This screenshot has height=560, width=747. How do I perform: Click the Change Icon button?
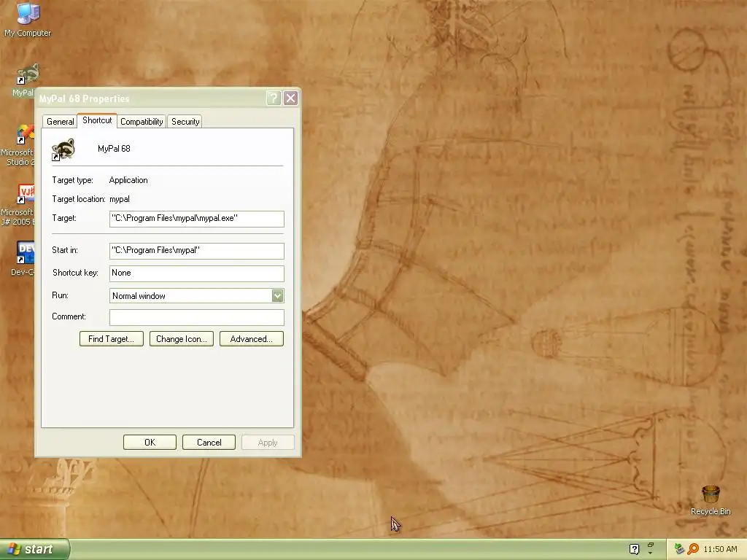(x=182, y=339)
